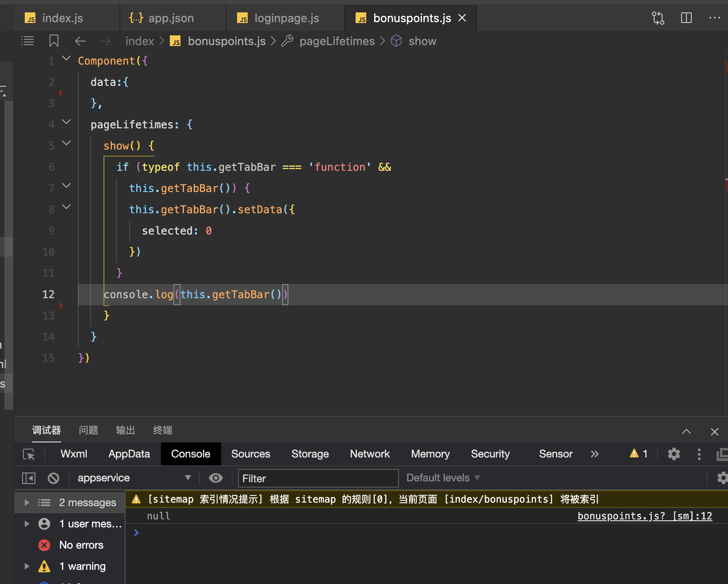This screenshot has height=584, width=728.
Task: Toggle the console sidebar panel icon
Action: point(29,478)
